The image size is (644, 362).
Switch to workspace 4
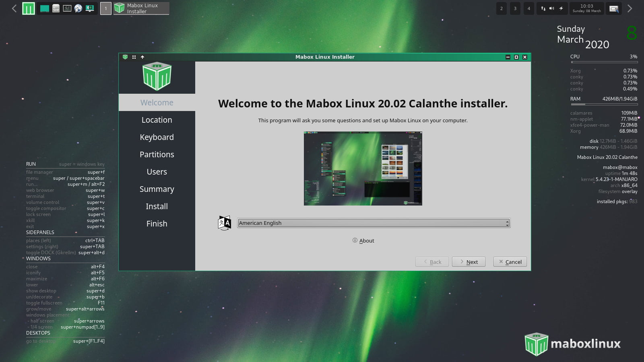[x=529, y=8]
